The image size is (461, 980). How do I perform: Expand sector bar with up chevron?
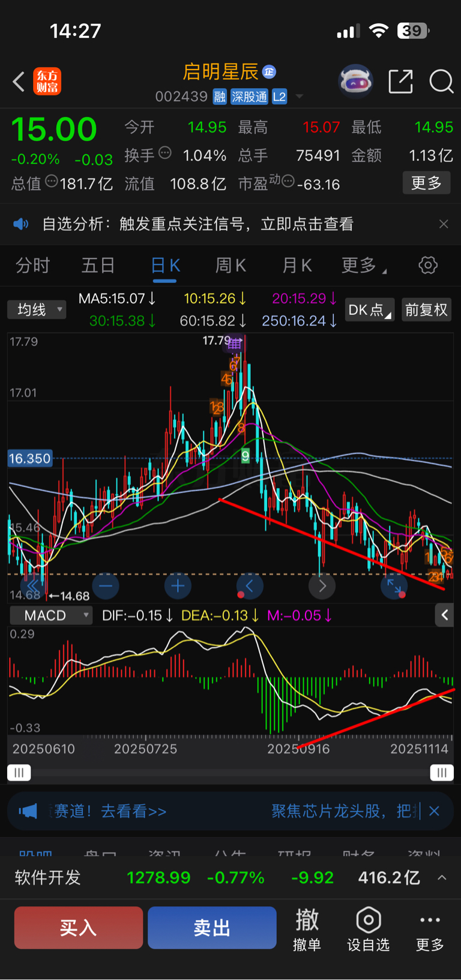coord(442,877)
